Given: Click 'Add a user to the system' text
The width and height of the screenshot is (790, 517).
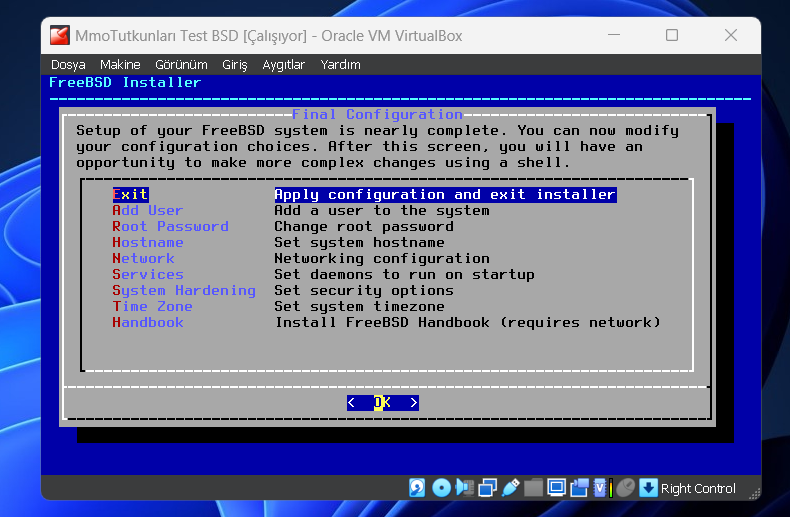Looking at the screenshot, I should [382, 211].
